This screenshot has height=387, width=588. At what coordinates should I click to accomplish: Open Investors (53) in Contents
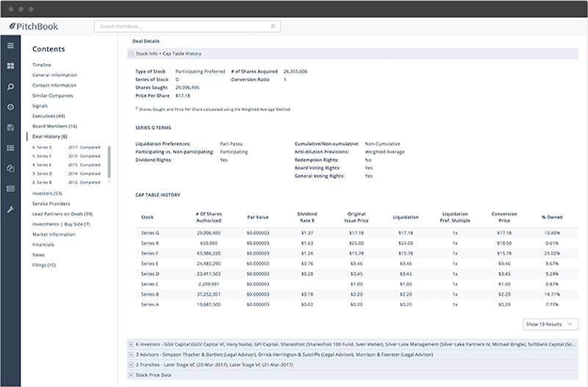coord(47,193)
